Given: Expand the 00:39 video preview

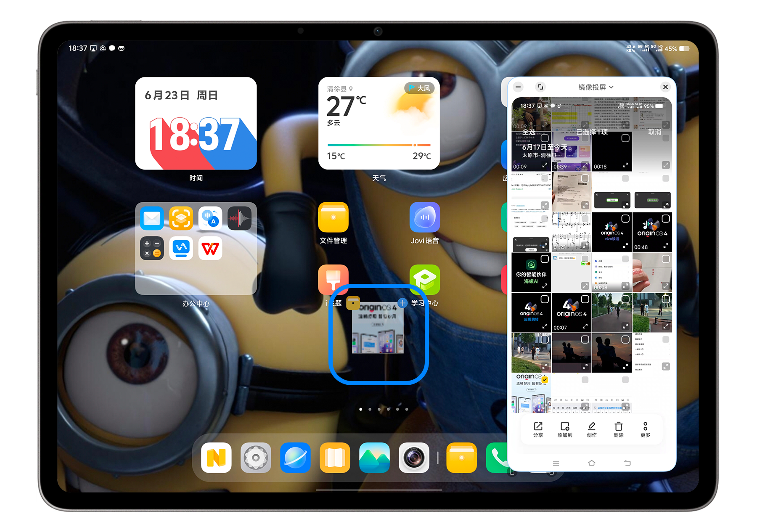Looking at the screenshot, I should click(585, 165).
